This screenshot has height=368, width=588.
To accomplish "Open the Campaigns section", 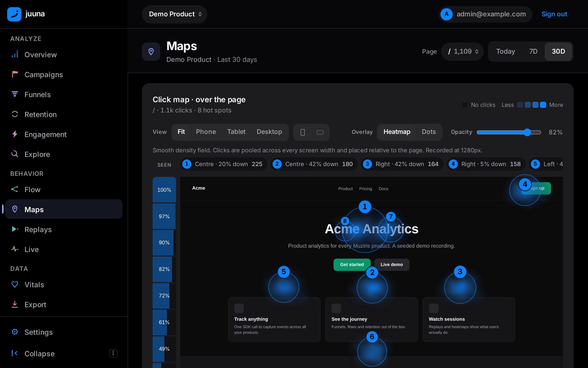I will pyautogui.click(x=64, y=75).
